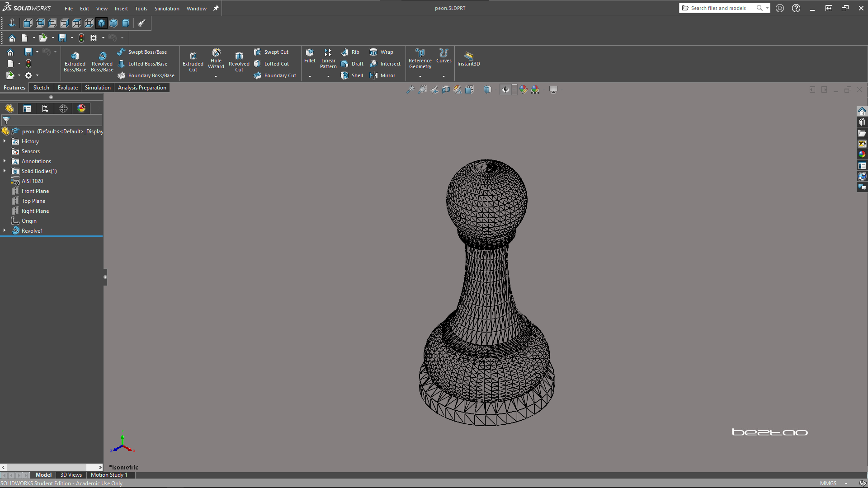This screenshot has width=868, height=488.
Task: Switch to the Evaluate tab
Action: coord(67,88)
